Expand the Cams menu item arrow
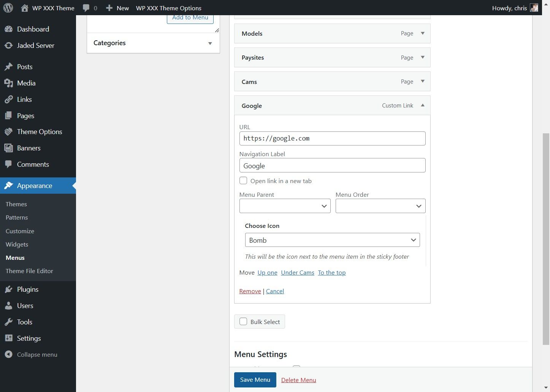The image size is (550, 392). tap(422, 81)
